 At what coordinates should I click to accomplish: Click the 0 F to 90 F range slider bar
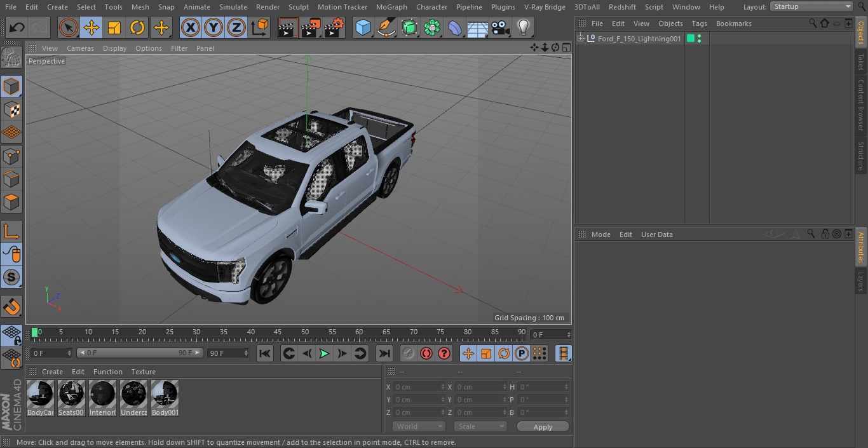tap(140, 353)
